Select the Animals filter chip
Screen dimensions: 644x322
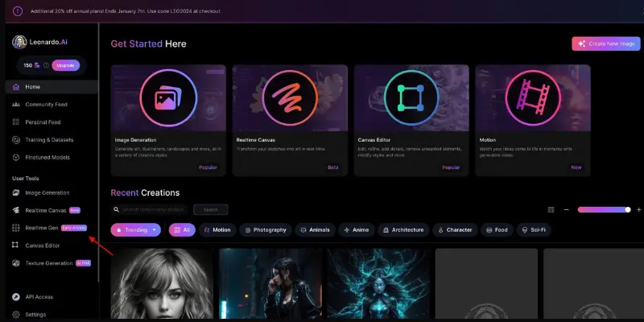(x=315, y=230)
